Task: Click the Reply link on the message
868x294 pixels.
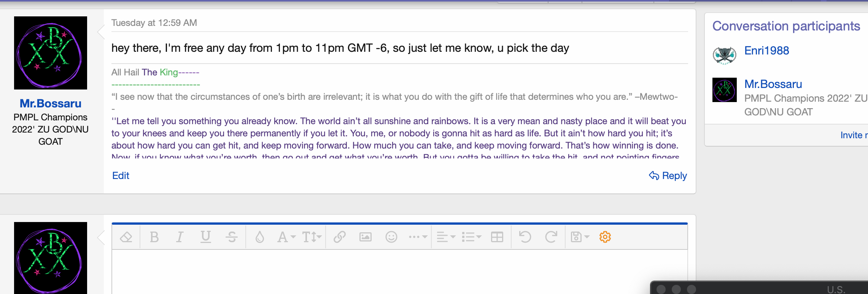Action: 668,176
